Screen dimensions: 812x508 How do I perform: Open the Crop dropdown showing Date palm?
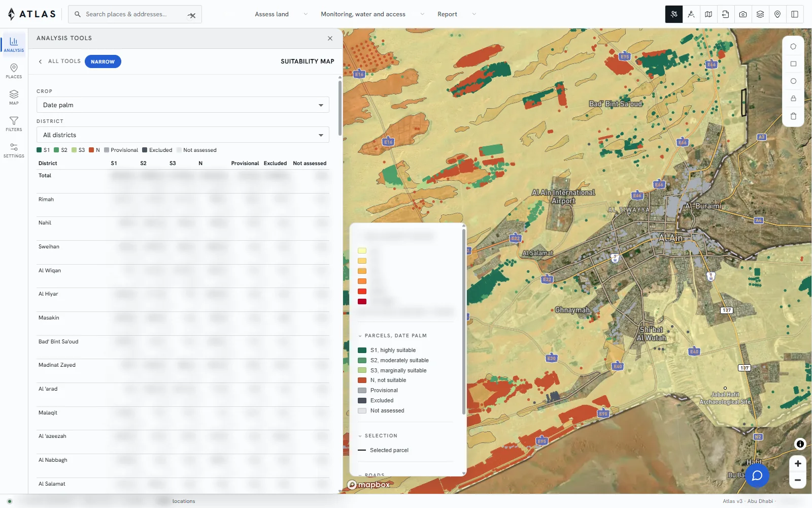(183, 105)
